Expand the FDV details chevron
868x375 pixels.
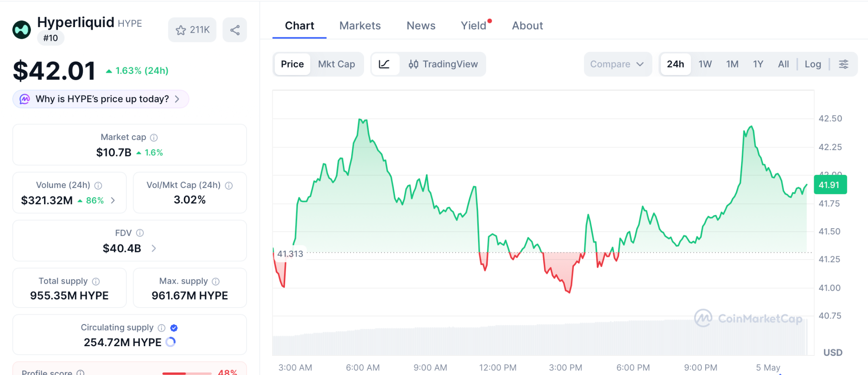click(153, 248)
